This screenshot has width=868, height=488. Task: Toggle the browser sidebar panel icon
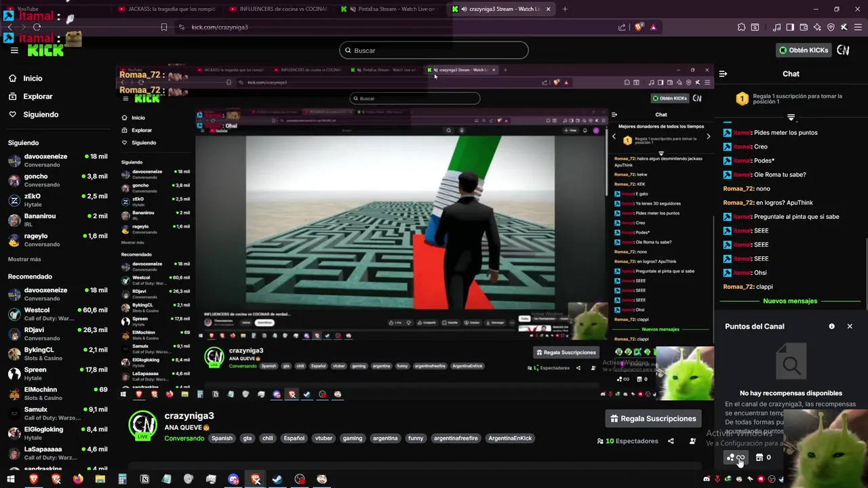(x=790, y=27)
